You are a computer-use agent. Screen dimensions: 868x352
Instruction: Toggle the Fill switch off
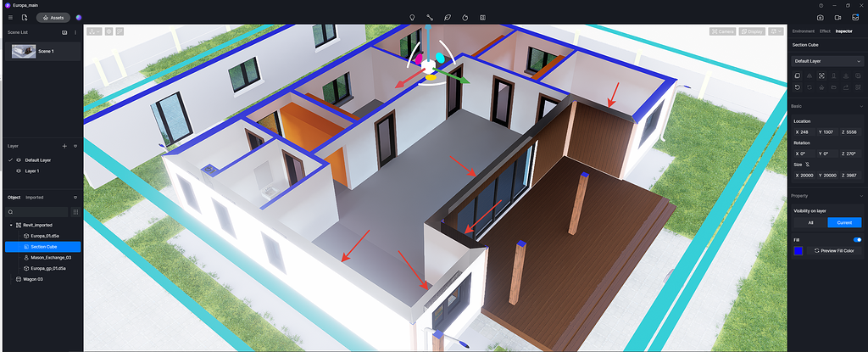coord(858,240)
